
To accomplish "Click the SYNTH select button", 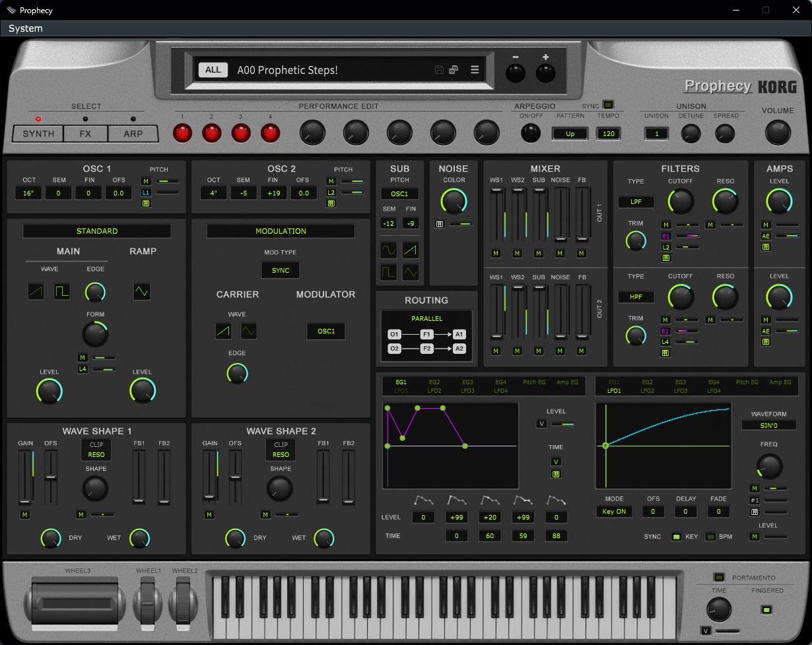I will click(38, 133).
